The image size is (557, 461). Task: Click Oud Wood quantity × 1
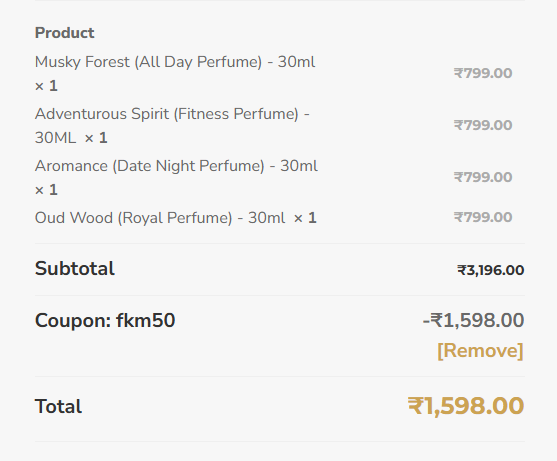(305, 218)
